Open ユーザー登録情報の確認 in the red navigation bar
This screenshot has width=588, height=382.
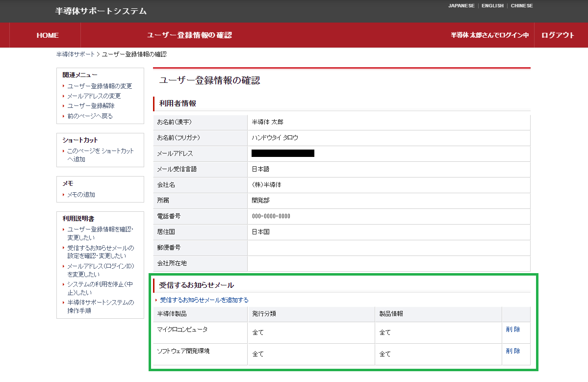pos(189,35)
